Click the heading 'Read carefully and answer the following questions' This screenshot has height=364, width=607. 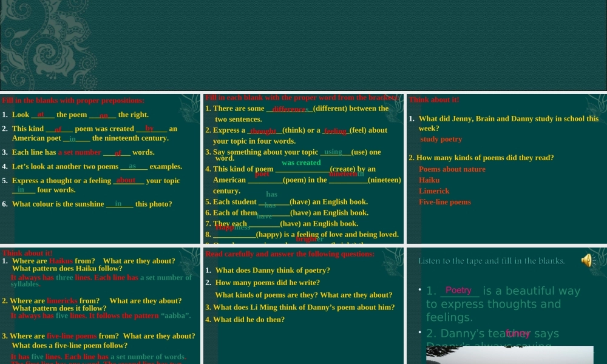pos(290,254)
